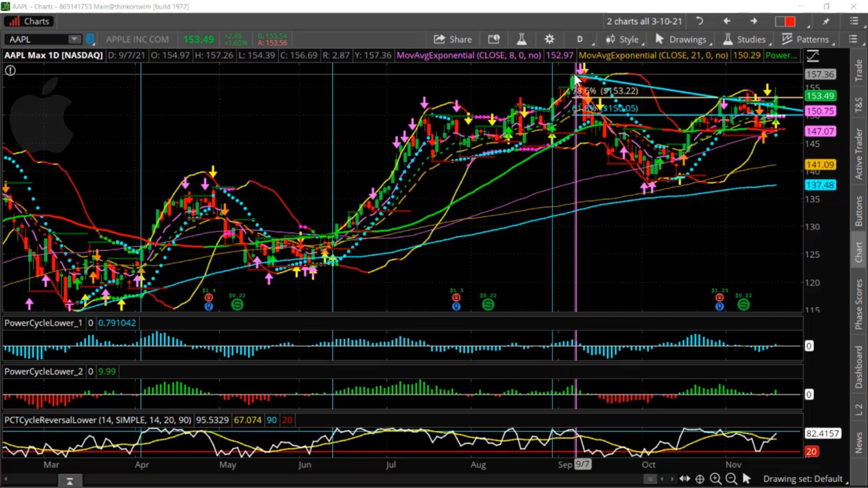Image resolution: width=868 pixels, height=488 pixels.
Task: Click blue conference call icon near November
Action: tap(719, 306)
